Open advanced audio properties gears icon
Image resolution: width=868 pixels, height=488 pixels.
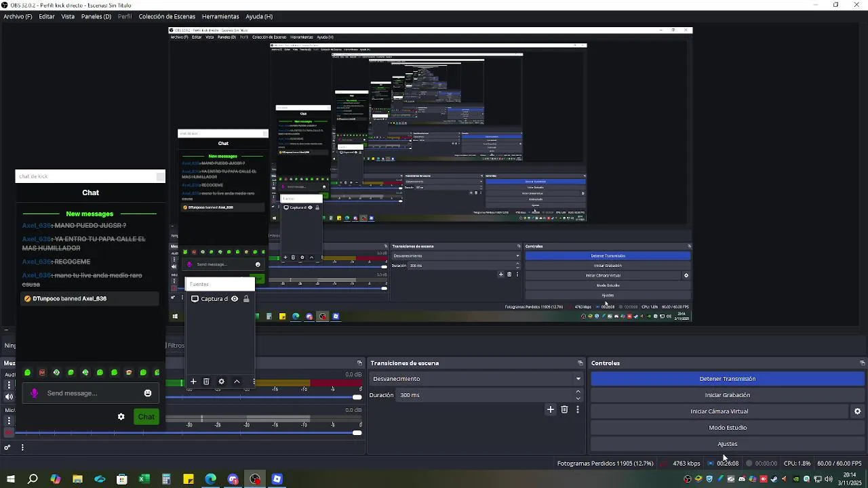[x=7, y=447]
